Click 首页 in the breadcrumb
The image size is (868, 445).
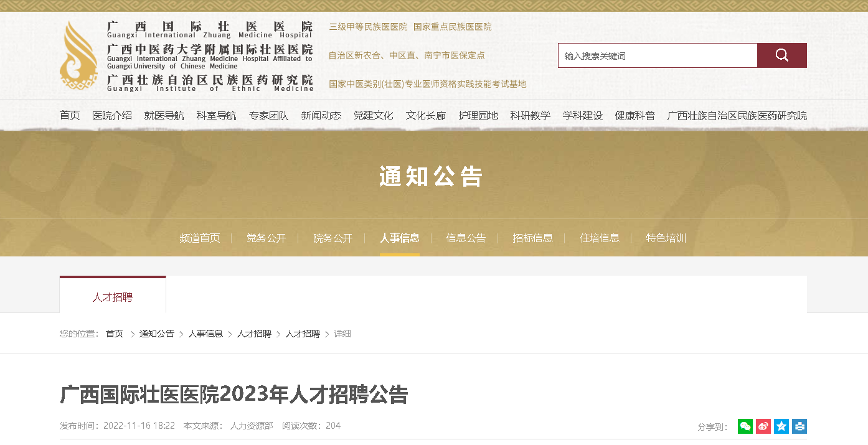tap(115, 334)
